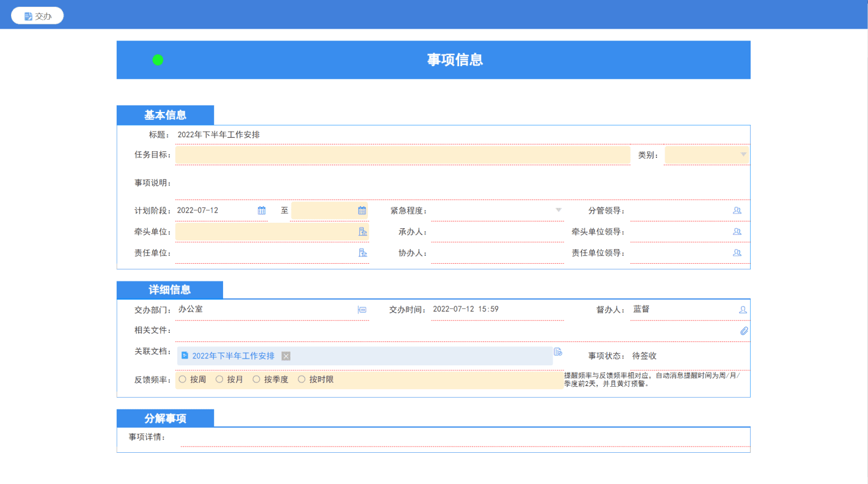This screenshot has width=868, height=484.
Task: Click the 任务目标 input field
Action: [403, 155]
